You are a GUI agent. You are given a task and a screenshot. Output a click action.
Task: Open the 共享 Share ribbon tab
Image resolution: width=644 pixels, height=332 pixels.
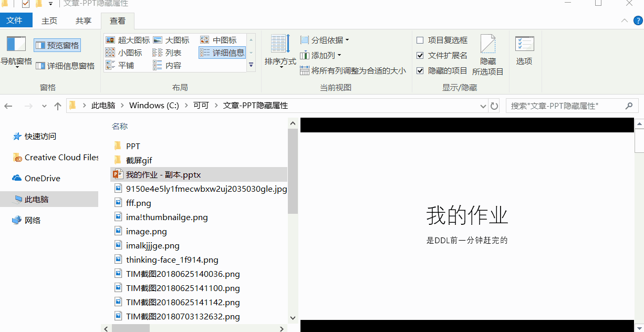click(83, 21)
